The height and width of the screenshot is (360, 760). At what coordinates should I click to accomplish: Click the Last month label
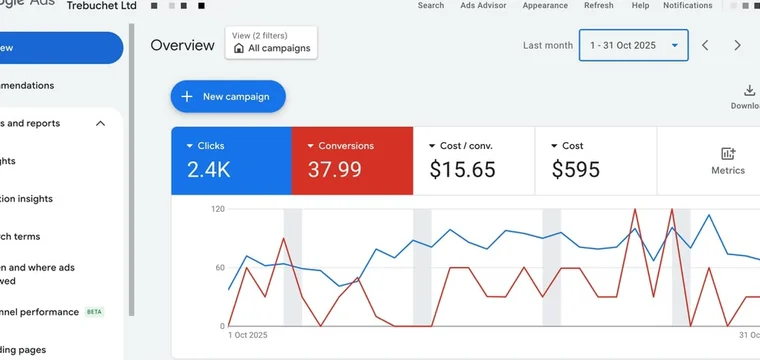(548, 45)
